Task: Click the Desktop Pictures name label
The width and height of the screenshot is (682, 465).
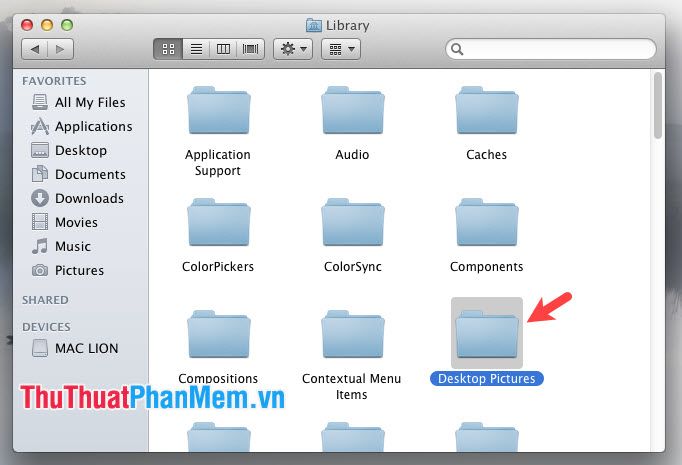Action: [x=487, y=378]
